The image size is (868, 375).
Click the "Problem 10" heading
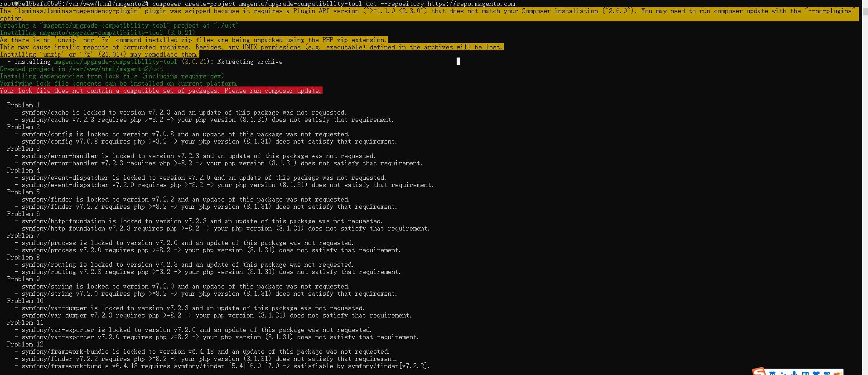(x=25, y=301)
